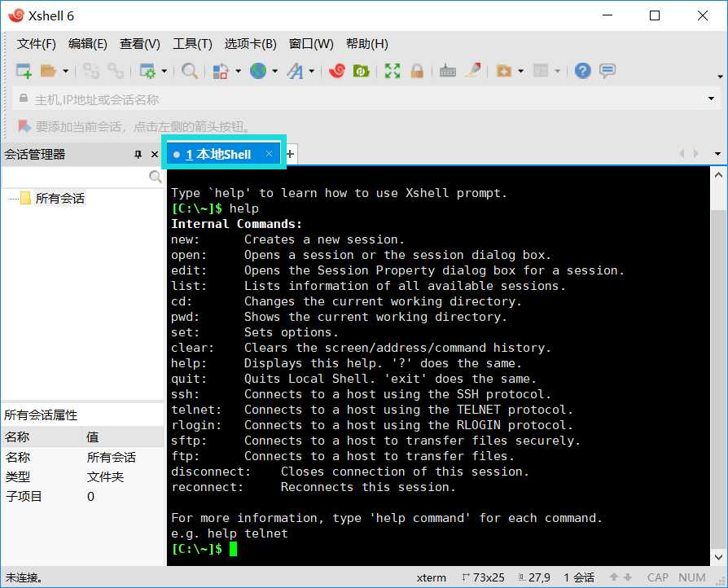Select the 所有会话 folder in the tree

[60, 199]
